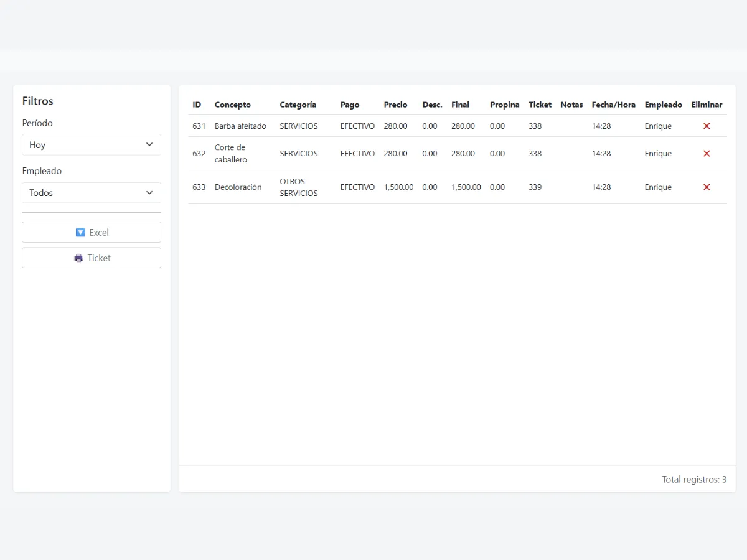Remove the Decoloración record 633
The image size is (747, 560).
707,187
